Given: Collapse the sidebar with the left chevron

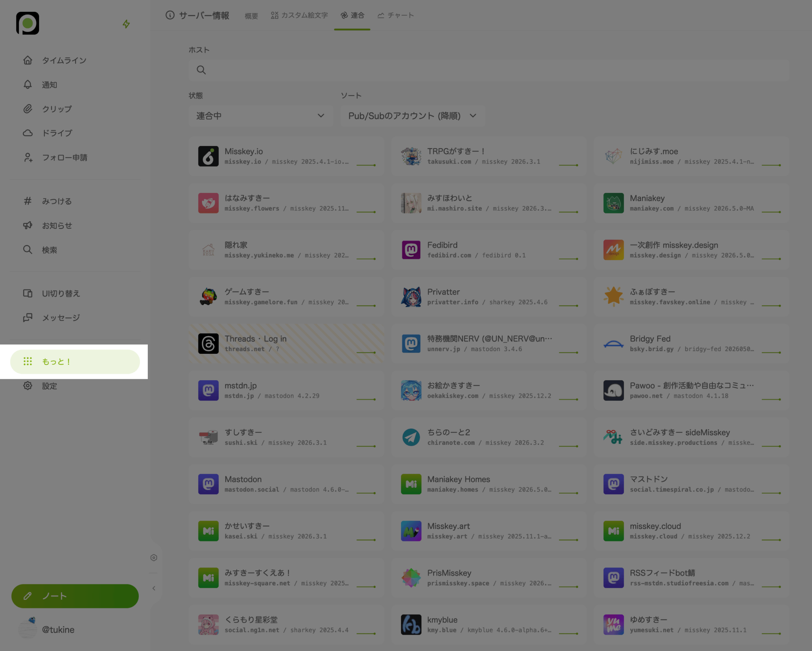Looking at the screenshot, I should click(x=154, y=588).
